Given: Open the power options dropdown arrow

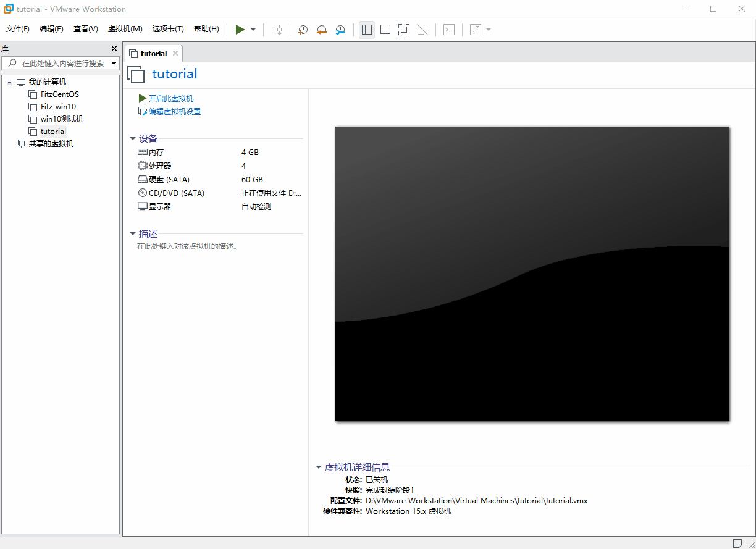Looking at the screenshot, I should [253, 30].
